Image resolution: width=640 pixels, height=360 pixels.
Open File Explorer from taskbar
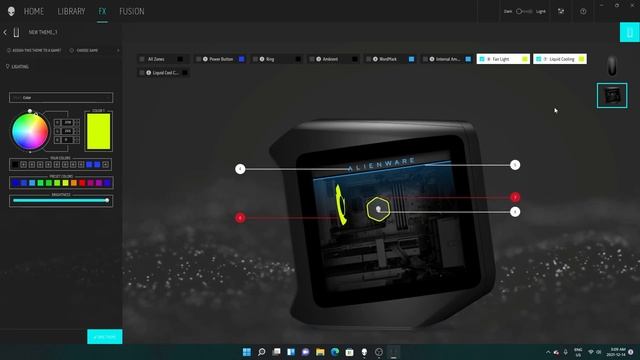tap(320, 352)
